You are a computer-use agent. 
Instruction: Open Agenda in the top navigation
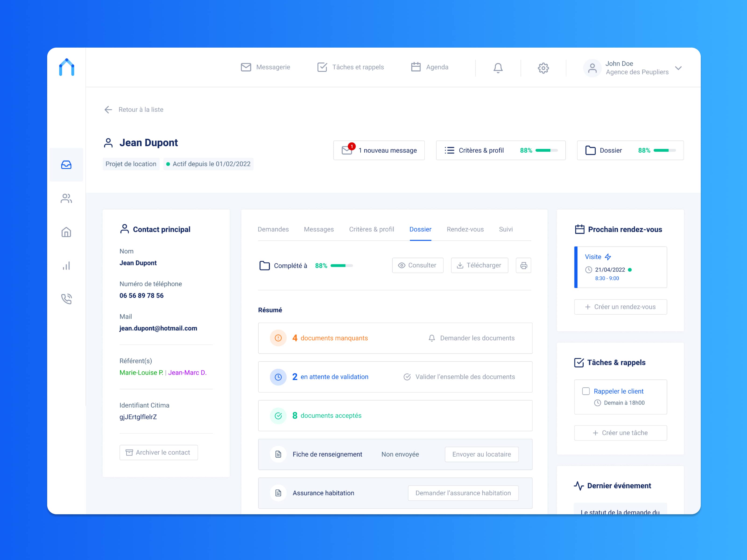point(430,67)
